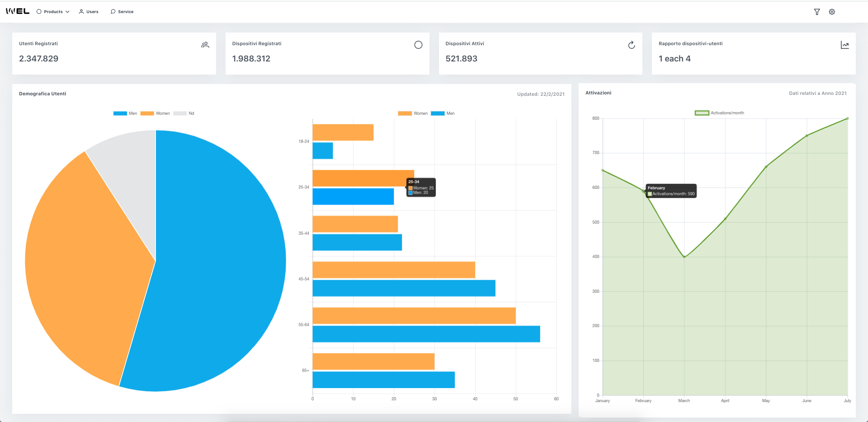Toggle Activations/month legend in line chart

pos(719,113)
